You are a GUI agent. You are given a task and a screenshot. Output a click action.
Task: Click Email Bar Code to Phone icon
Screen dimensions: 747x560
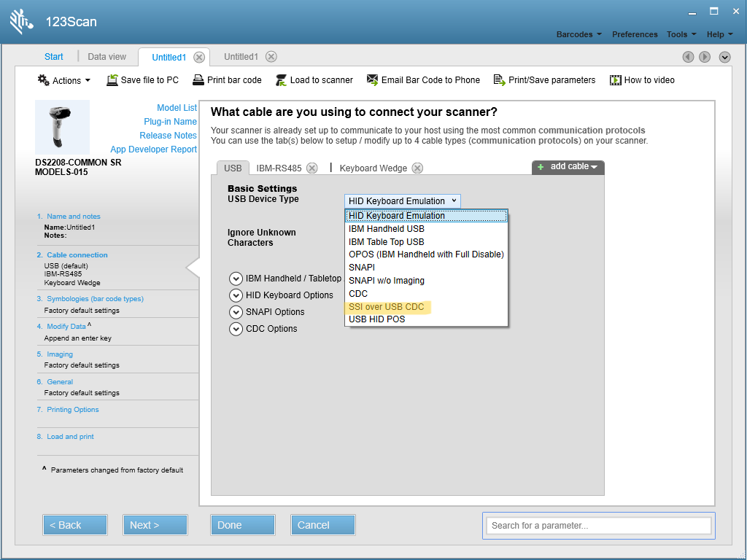coord(373,80)
